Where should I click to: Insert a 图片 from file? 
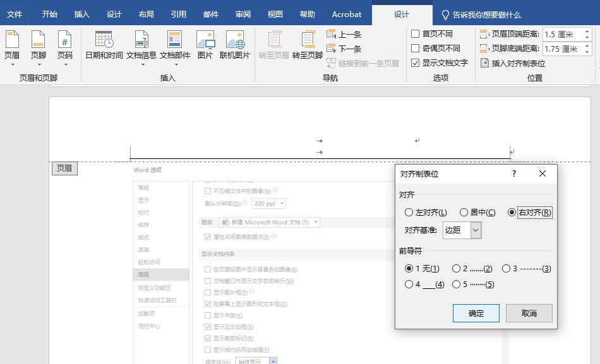point(205,47)
